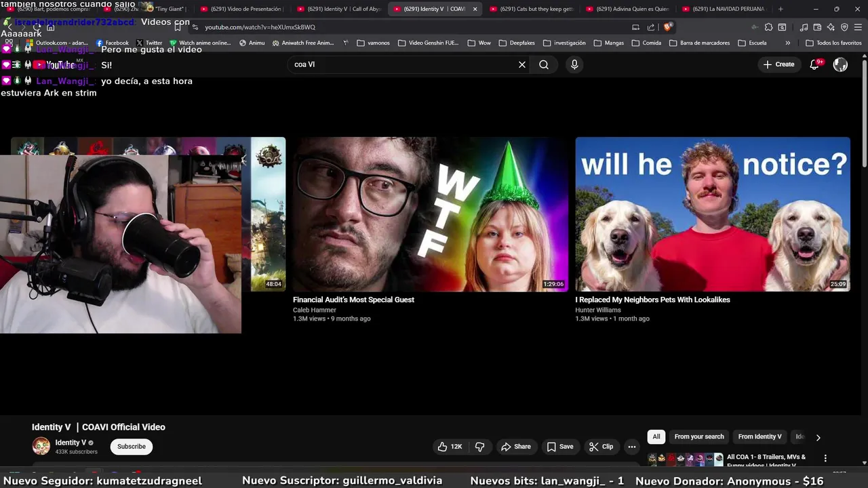The height and width of the screenshot is (488, 868).
Task: Open the Facebook bookmark
Action: click(112, 43)
